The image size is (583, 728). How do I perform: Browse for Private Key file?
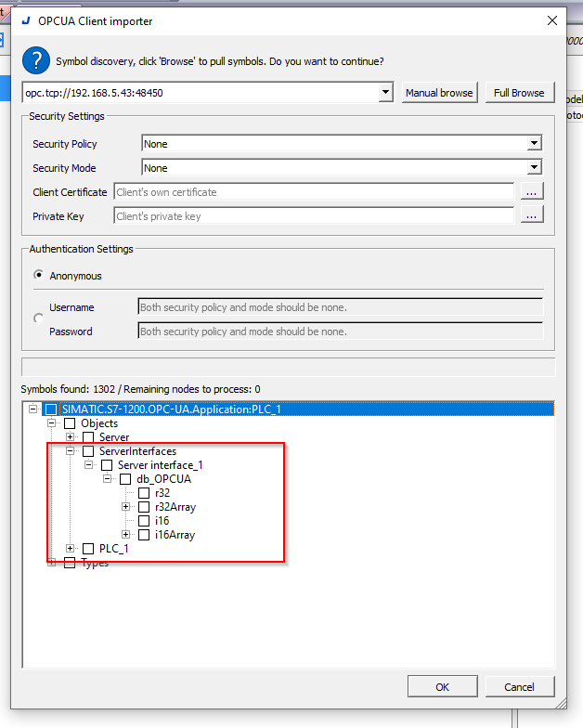531,215
